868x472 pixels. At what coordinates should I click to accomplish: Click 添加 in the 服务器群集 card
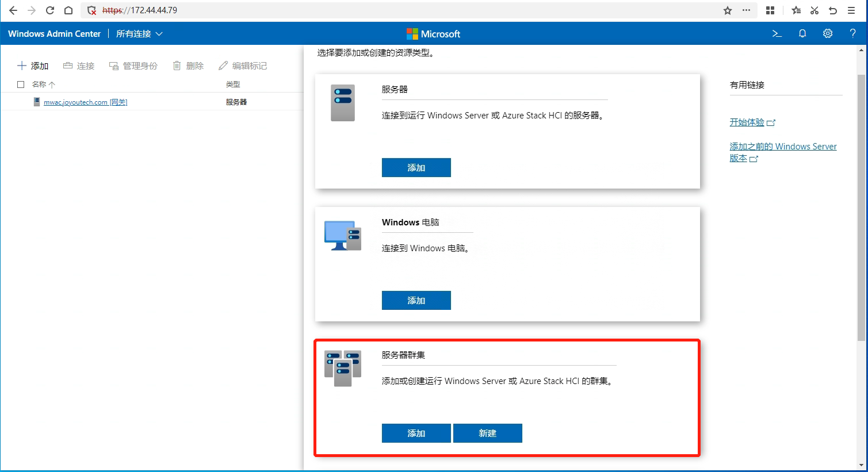point(416,433)
